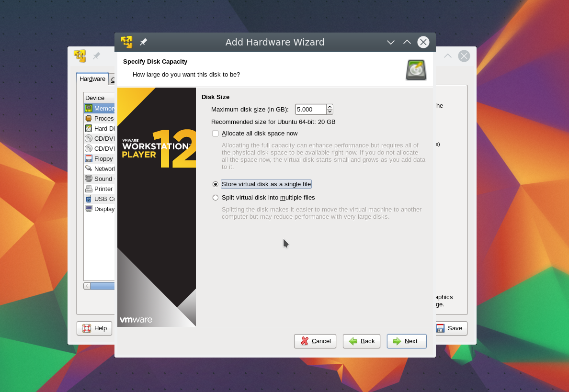Increase maximum disk size with up arrow
Image resolution: width=569 pixels, height=392 pixels.
[330, 107]
